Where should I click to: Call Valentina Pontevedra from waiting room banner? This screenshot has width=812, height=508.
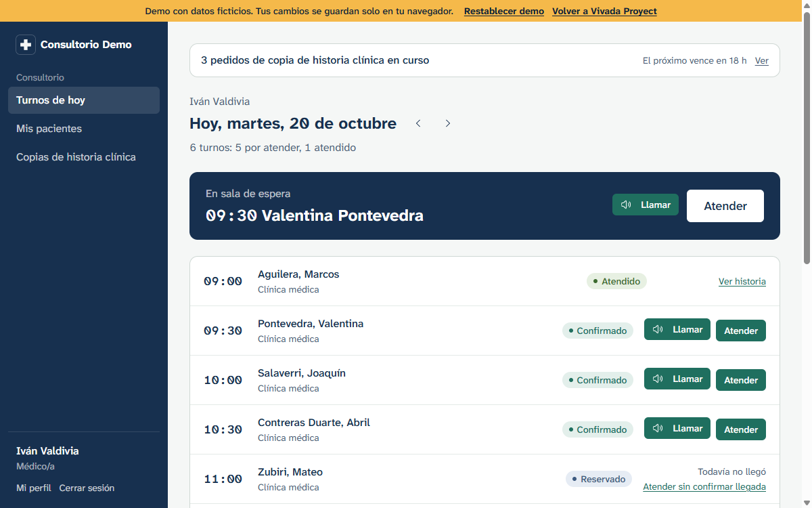coord(646,205)
